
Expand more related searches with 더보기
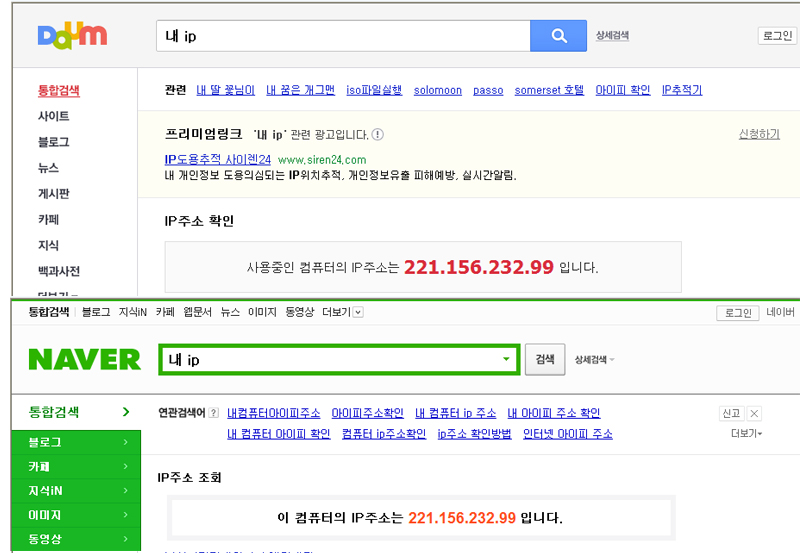[x=746, y=434]
